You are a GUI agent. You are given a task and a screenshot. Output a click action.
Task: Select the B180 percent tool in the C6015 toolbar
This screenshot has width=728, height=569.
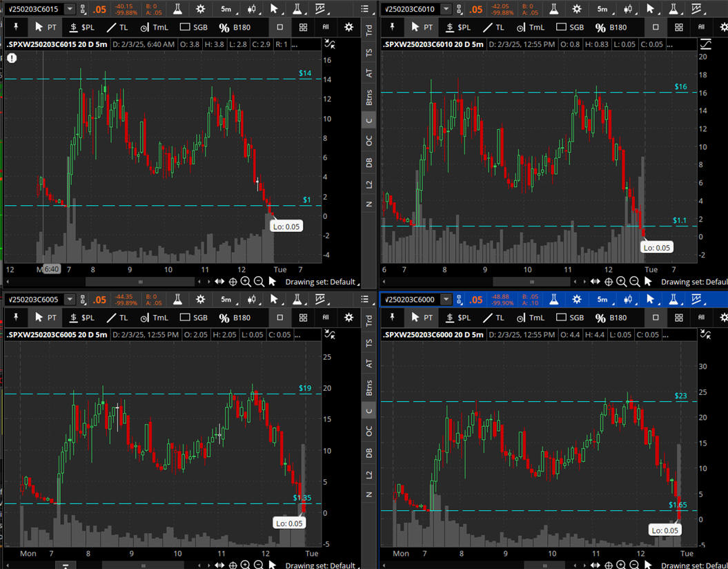point(235,28)
